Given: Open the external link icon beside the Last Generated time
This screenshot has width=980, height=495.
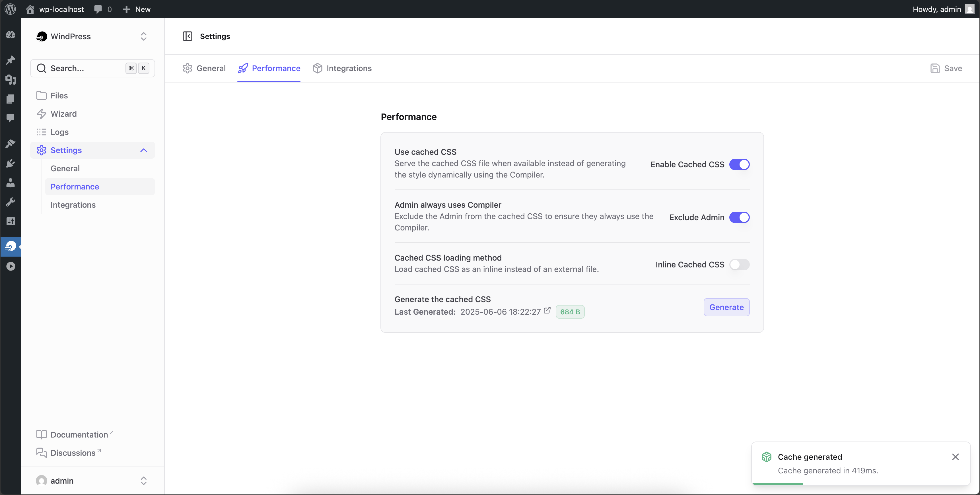Looking at the screenshot, I should 547,310.
